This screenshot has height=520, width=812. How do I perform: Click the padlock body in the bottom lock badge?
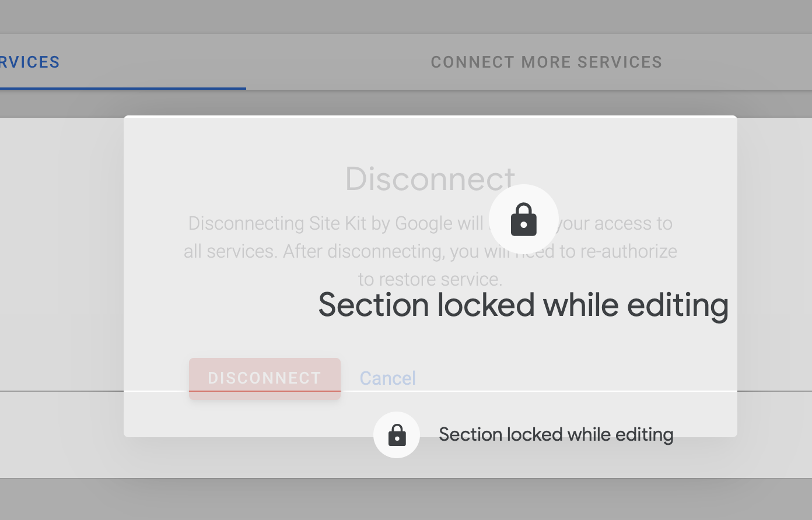click(x=397, y=438)
